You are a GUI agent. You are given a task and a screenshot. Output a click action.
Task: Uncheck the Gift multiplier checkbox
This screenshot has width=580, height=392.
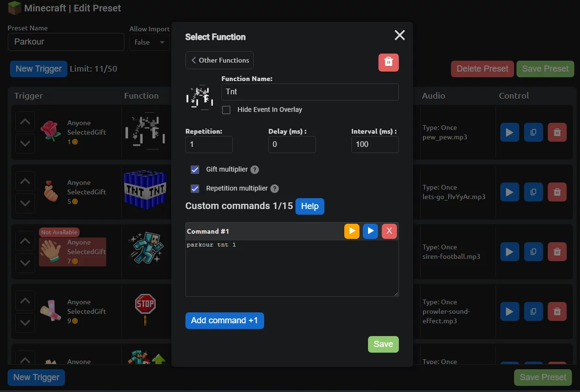(x=195, y=170)
